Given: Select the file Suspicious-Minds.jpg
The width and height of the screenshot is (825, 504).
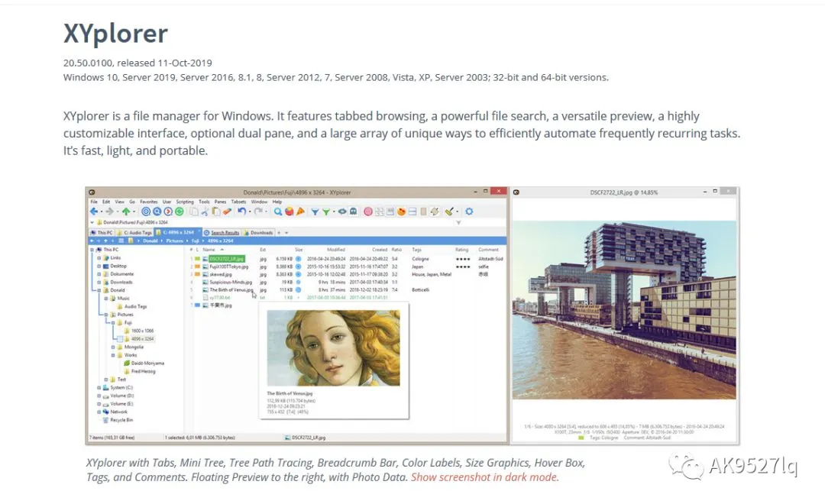Looking at the screenshot, I should 231,282.
